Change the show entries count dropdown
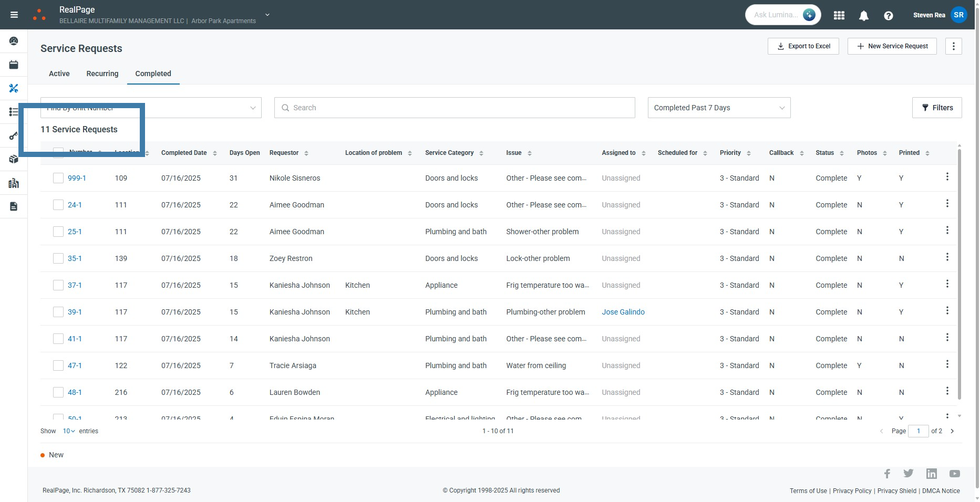Image resolution: width=980 pixels, height=502 pixels. tap(69, 431)
